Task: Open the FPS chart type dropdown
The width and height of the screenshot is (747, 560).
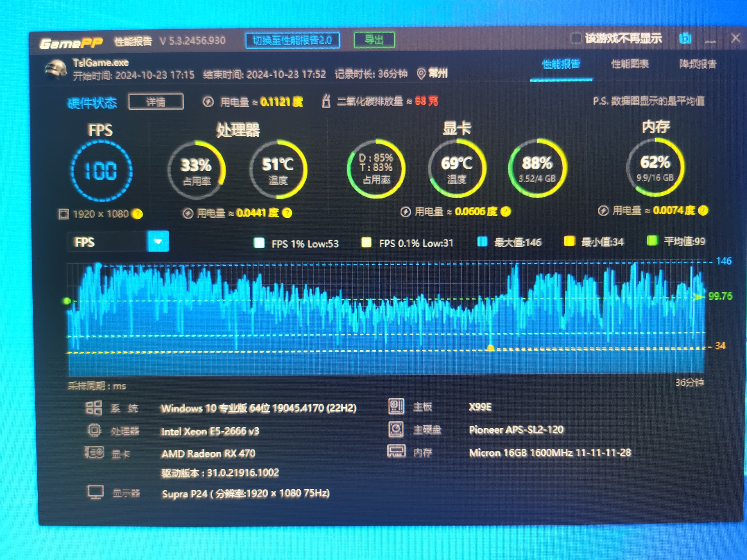Action: coord(158,242)
